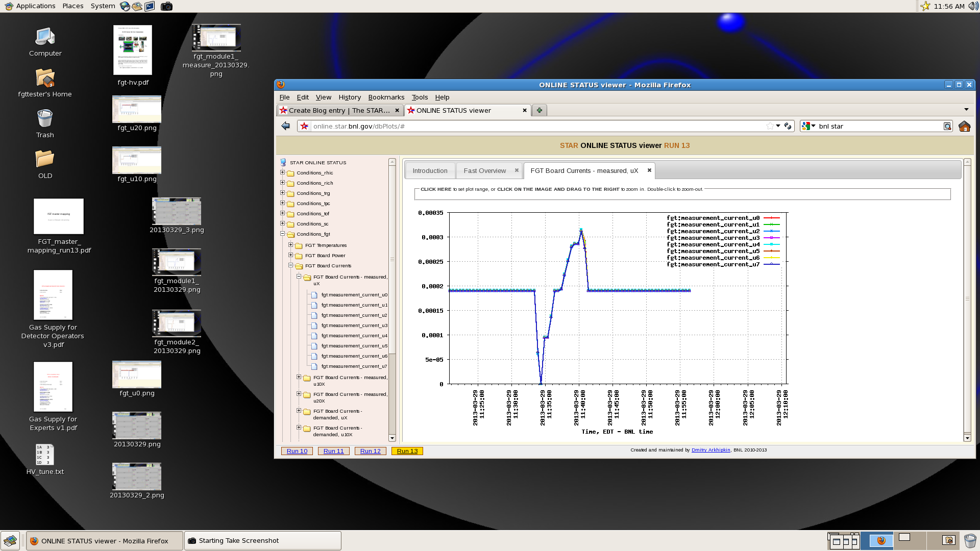Screen dimensions: 980x551
Task: Click terminal launcher in top panel
Action: (150, 6)
